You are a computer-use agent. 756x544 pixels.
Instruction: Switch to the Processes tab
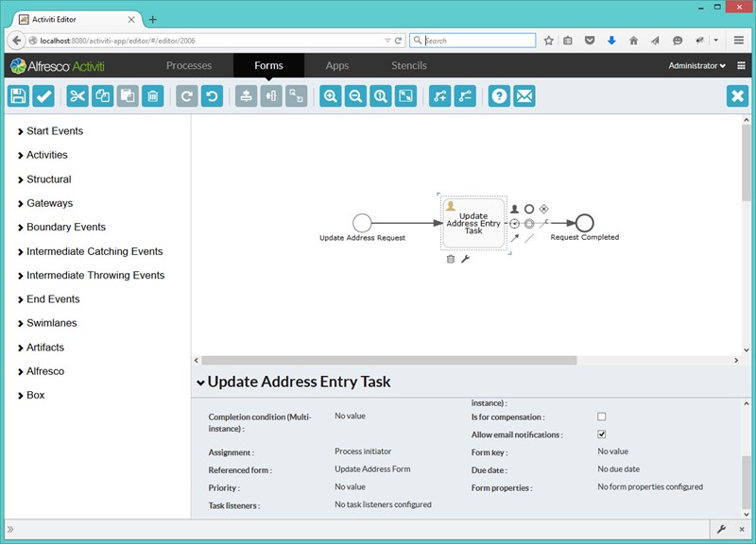(189, 66)
